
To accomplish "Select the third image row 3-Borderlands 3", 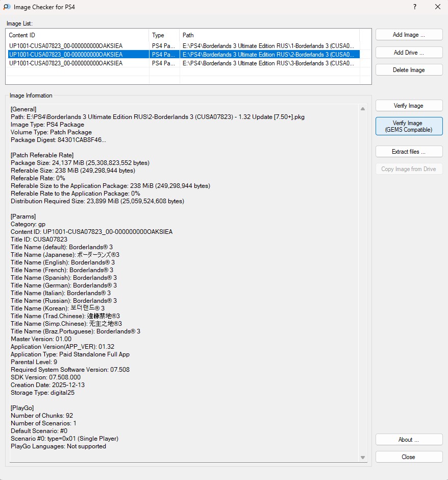I will click(x=184, y=63).
